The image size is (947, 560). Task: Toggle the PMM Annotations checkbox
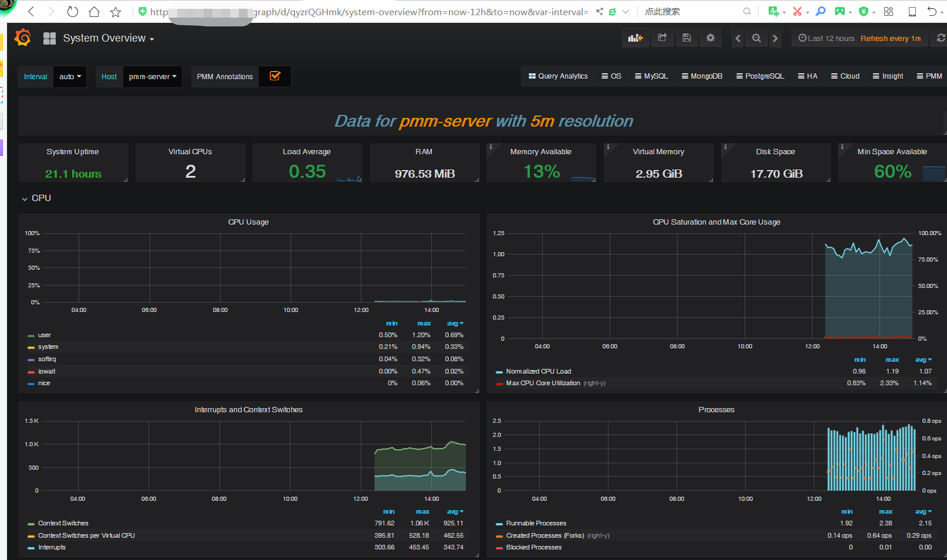(x=275, y=76)
